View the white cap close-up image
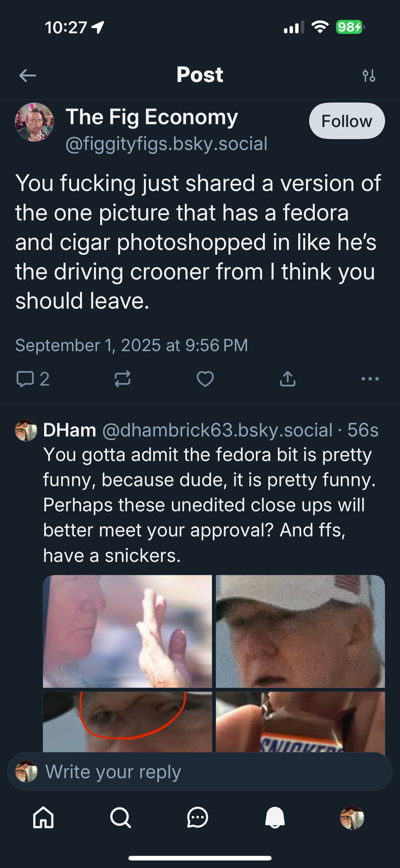The width and height of the screenshot is (400, 868). (300, 631)
